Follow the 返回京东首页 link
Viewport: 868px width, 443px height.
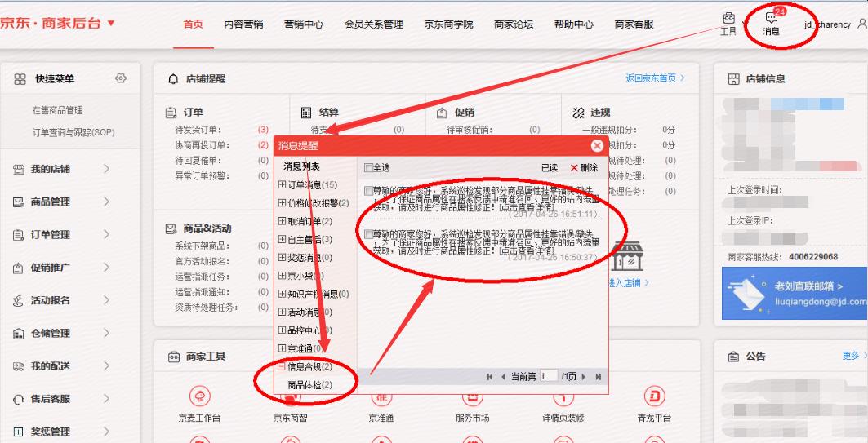(x=656, y=78)
